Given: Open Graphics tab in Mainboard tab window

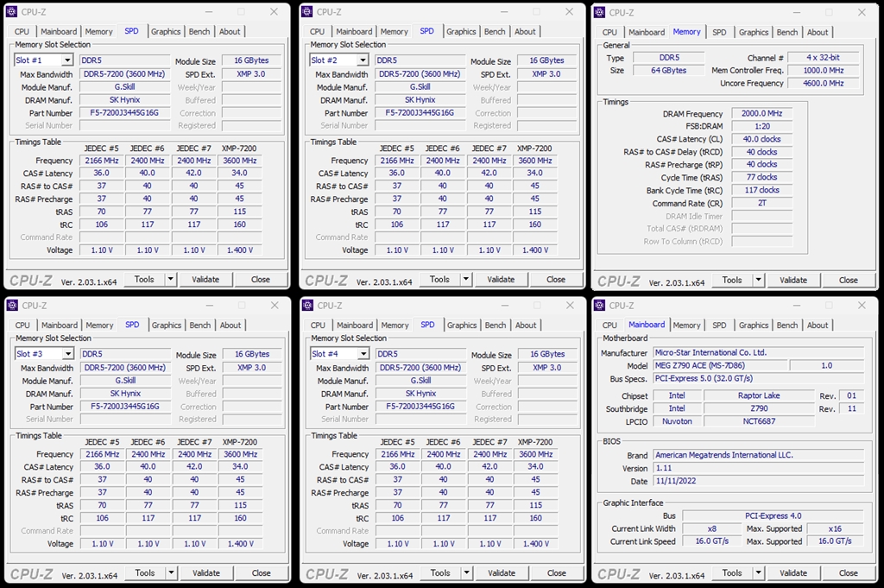Looking at the screenshot, I should (x=754, y=326).
